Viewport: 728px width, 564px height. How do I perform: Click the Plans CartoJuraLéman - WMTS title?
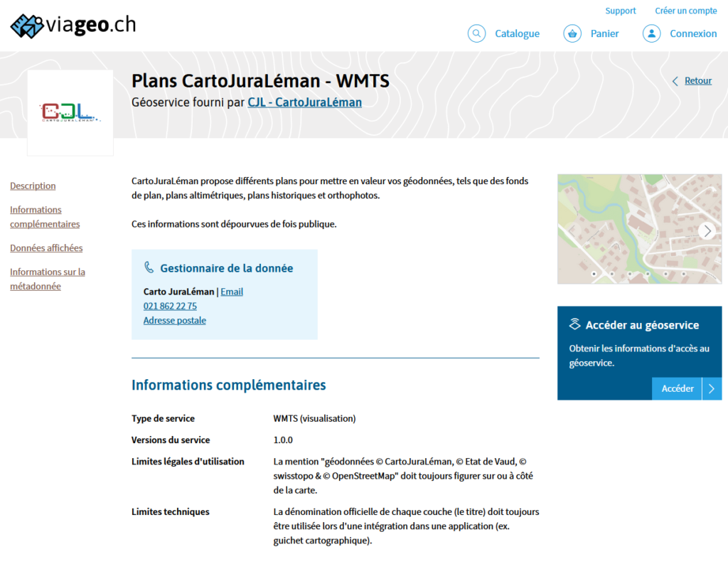point(260,81)
